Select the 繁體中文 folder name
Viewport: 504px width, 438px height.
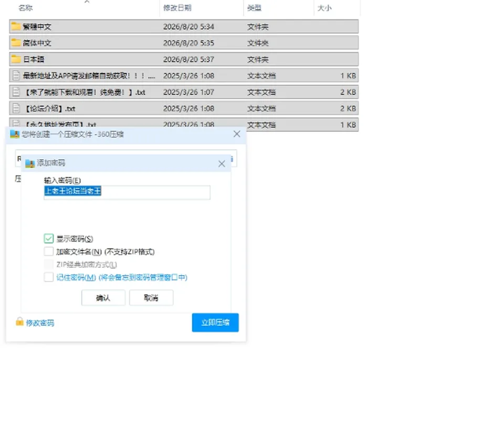[x=37, y=27]
